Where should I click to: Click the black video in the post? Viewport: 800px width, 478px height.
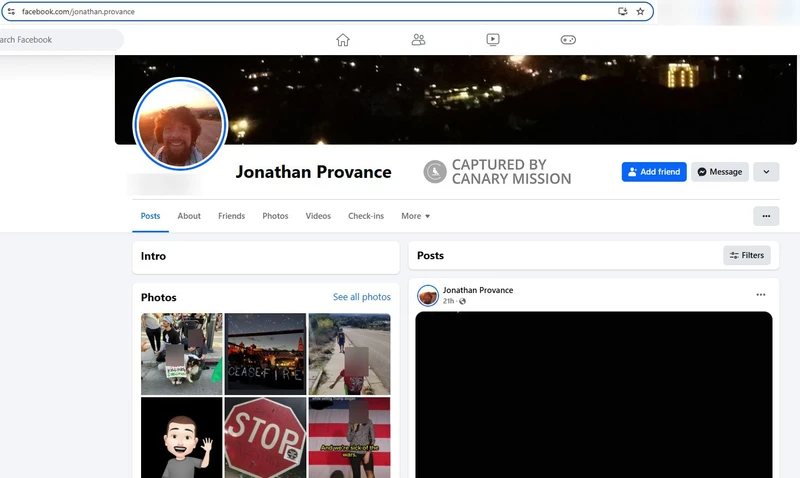point(593,395)
